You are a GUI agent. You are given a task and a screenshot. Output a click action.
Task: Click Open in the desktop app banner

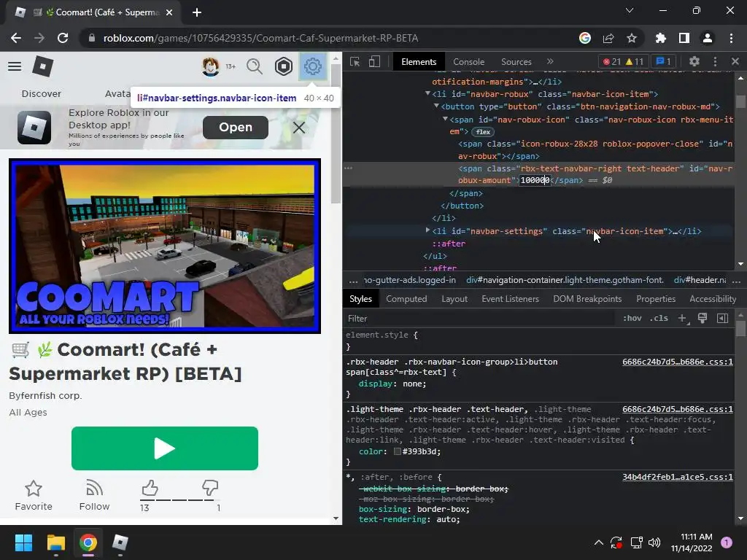pyautogui.click(x=236, y=127)
